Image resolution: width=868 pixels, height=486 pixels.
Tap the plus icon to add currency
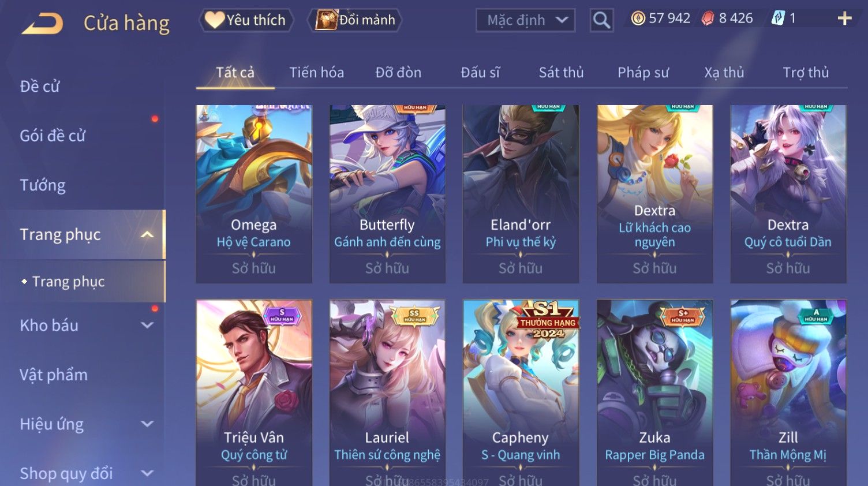(x=844, y=18)
